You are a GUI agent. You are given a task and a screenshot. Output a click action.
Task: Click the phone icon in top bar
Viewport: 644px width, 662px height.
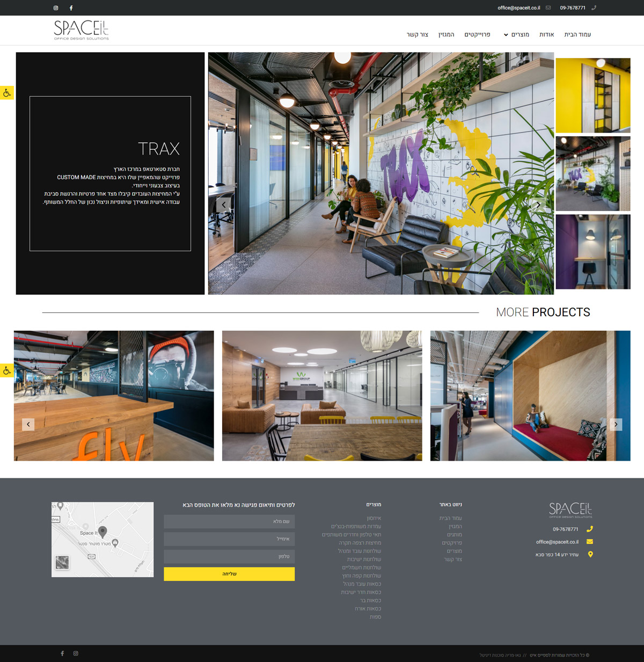(594, 8)
